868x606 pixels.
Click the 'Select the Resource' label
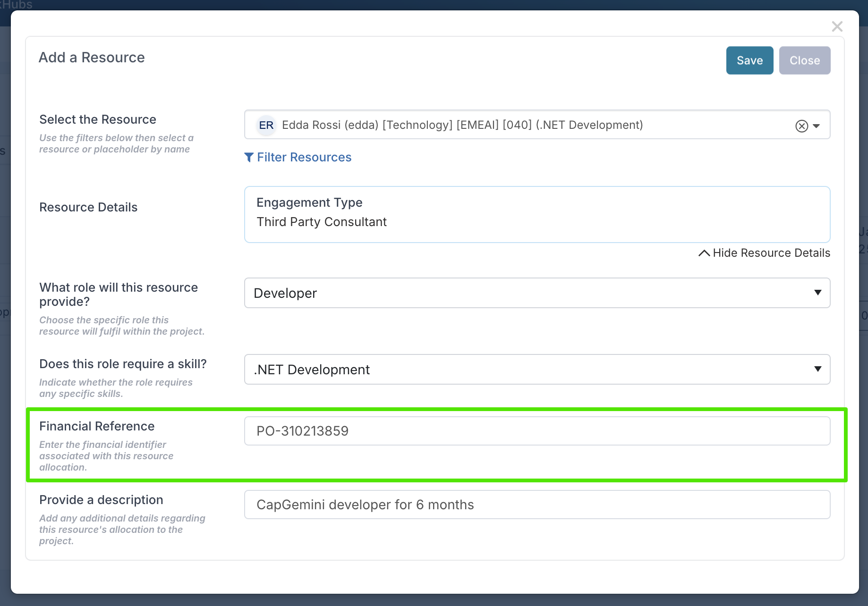coord(98,119)
